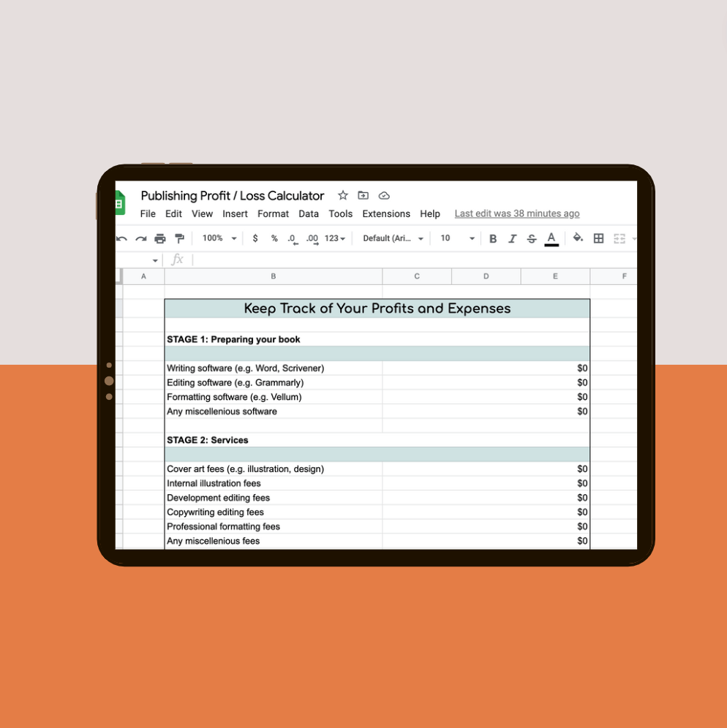Open the text color picker
The height and width of the screenshot is (728, 727).
(551, 238)
